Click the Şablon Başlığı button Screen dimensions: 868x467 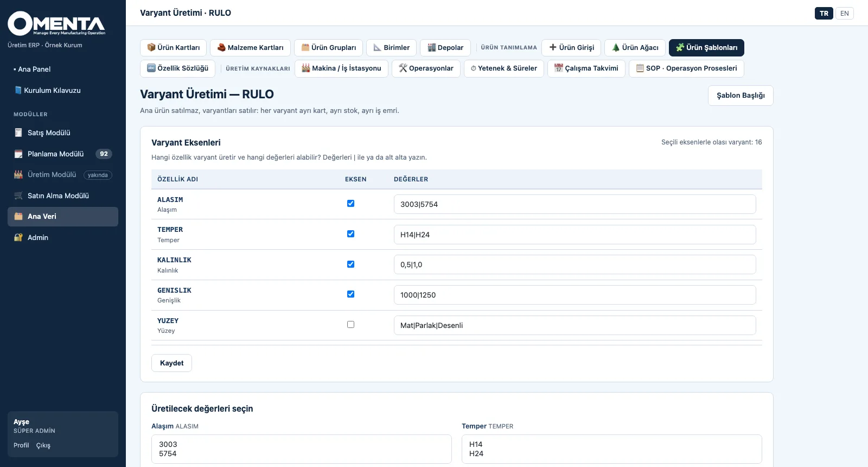[x=741, y=96]
